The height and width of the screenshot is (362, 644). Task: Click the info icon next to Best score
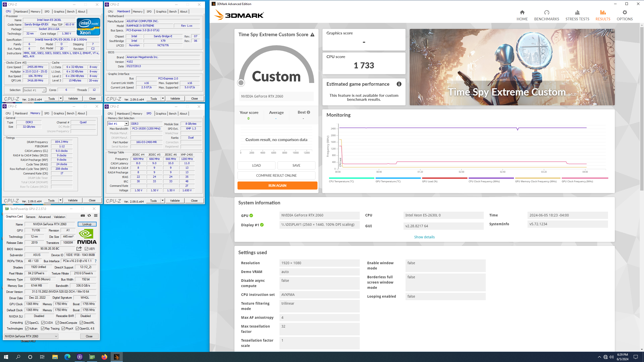click(308, 112)
